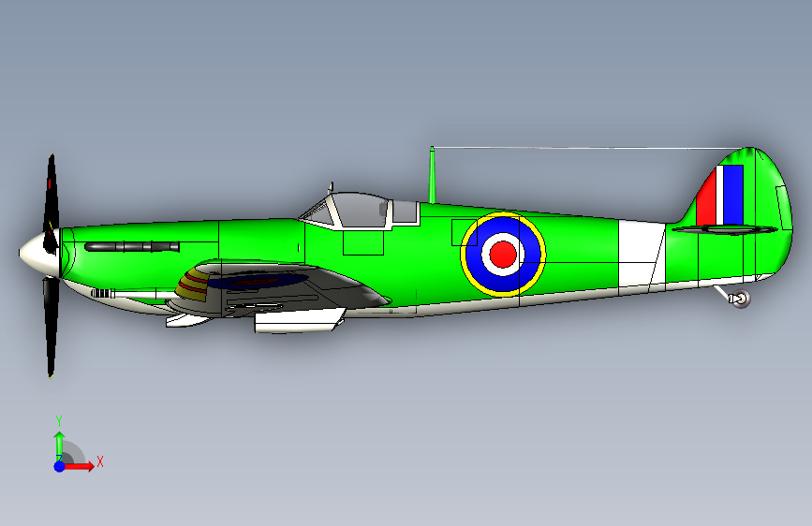The image size is (812, 526).
Task: Select the horizontal stabilizer on the tail
Action: [725, 228]
